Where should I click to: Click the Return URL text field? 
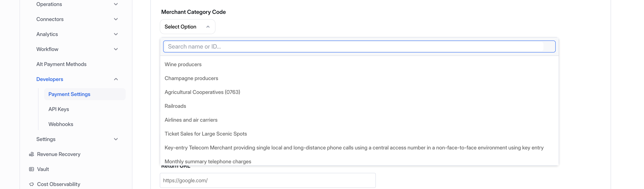click(x=267, y=181)
